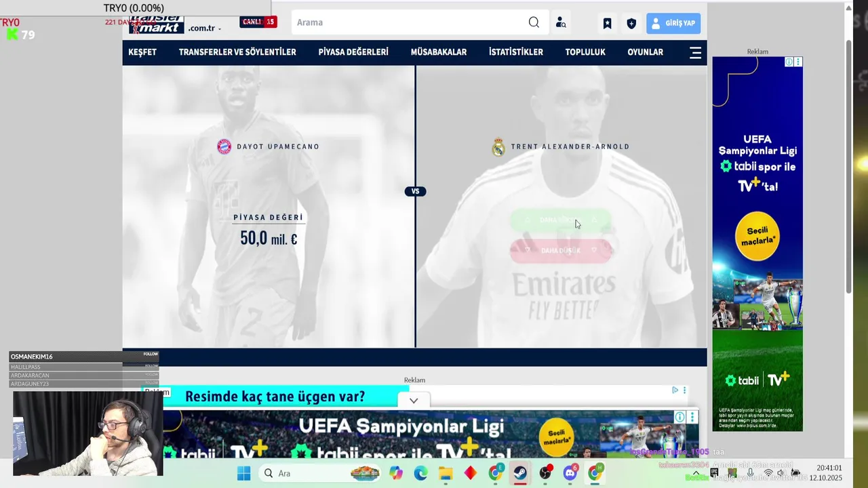Open the KEŞFET menu
This screenshot has width=868, height=488.
coord(142,52)
